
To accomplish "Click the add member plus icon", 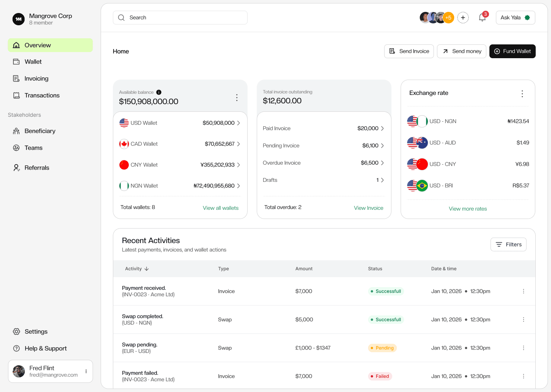I will tap(463, 18).
